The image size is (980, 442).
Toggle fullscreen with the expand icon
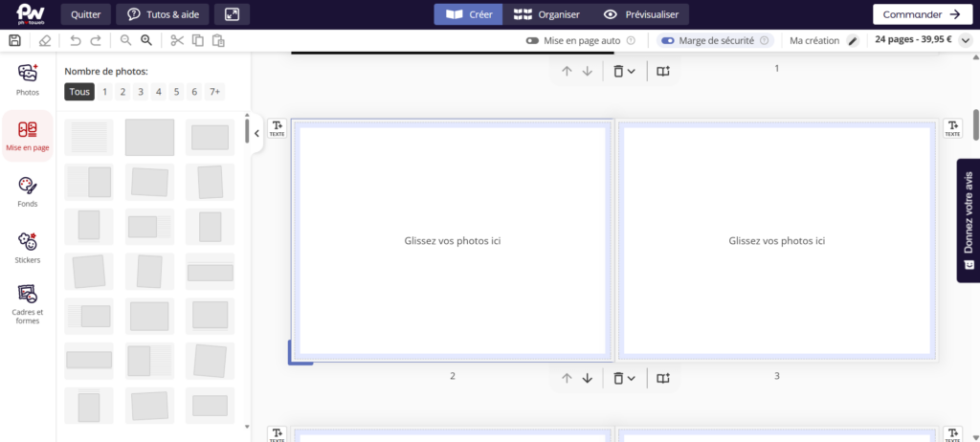(232, 14)
